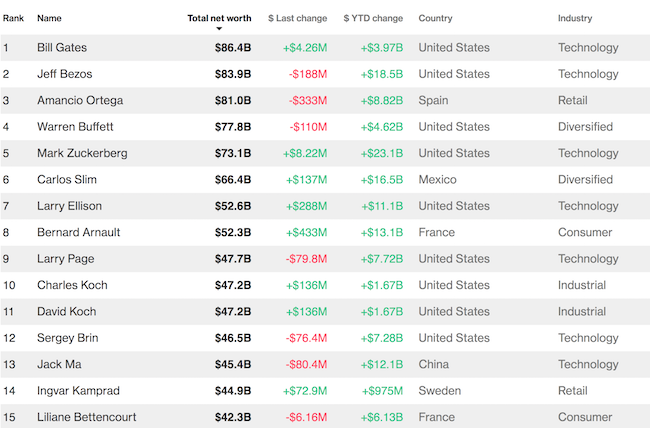Open Bernard Arnault's profile
The width and height of the screenshot is (650, 428).
pyautogui.click(x=79, y=232)
